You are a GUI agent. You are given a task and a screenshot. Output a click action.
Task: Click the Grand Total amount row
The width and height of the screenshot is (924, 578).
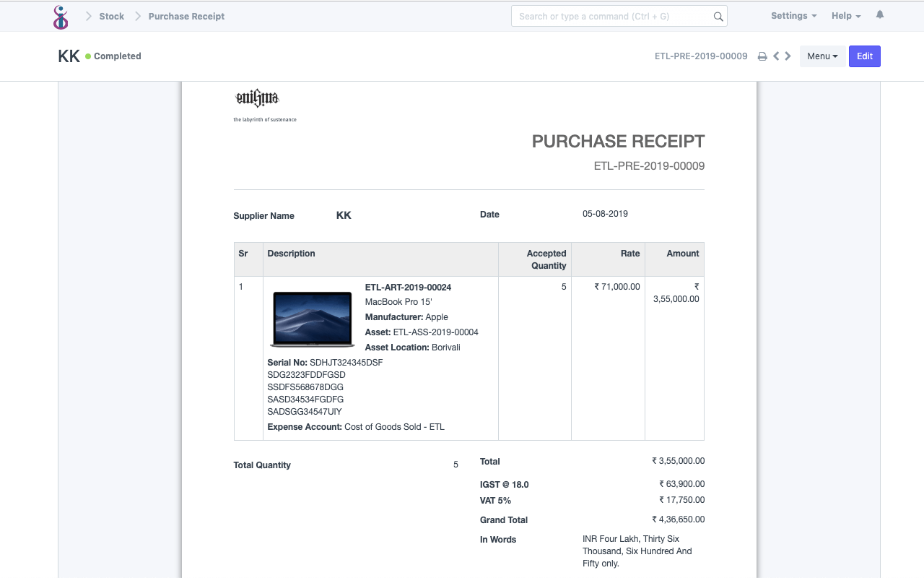[x=679, y=519]
